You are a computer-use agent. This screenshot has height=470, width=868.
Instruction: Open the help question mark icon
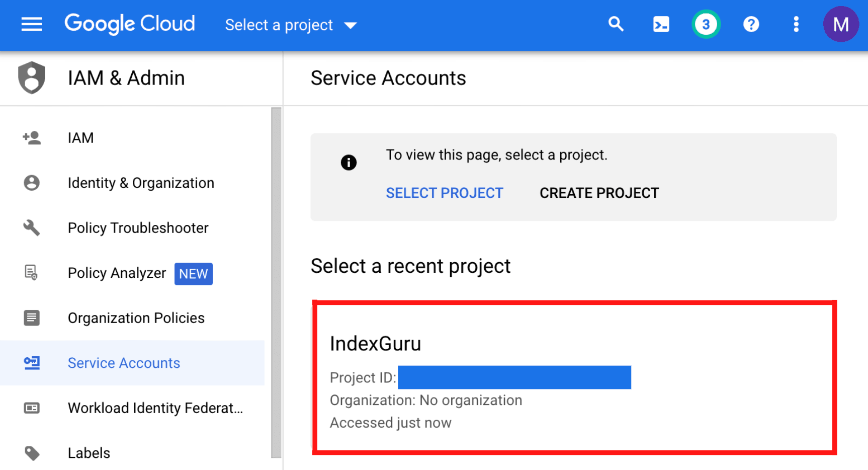[x=751, y=24]
